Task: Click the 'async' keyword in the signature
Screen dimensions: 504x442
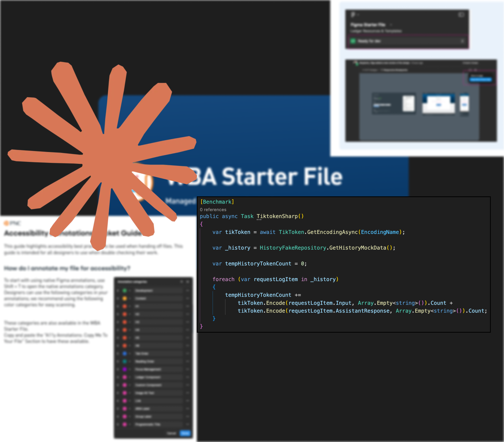Action: (x=230, y=216)
